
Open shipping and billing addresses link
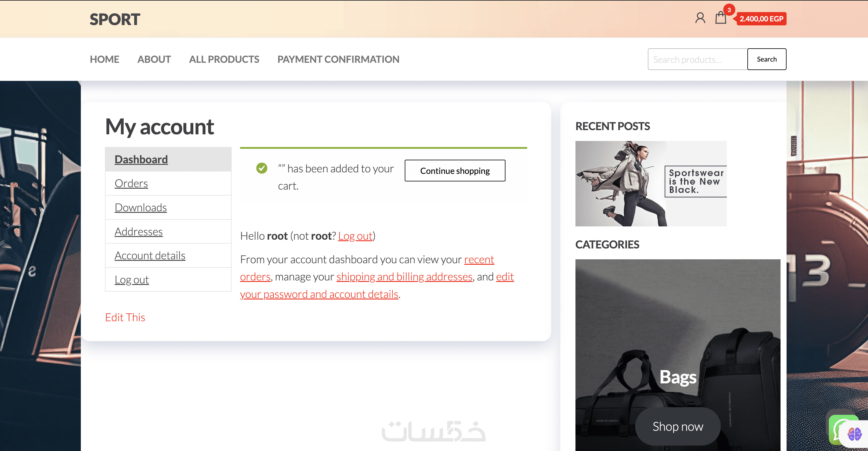[x=404, y=277]
